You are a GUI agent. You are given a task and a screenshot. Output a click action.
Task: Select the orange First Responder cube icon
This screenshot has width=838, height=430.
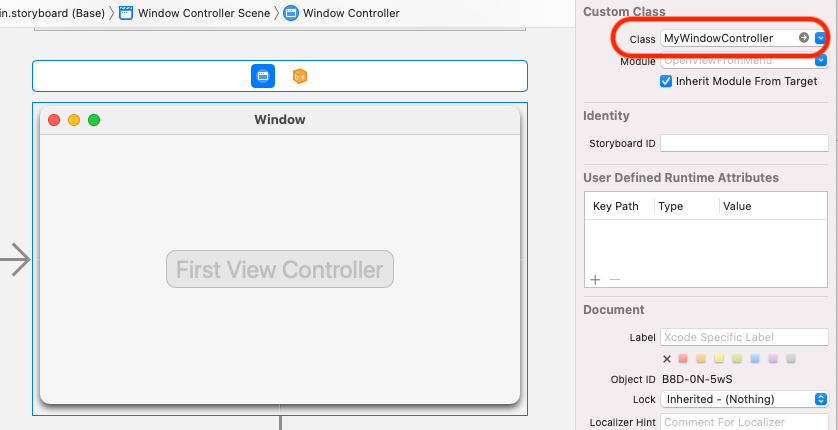pos(300,76)
